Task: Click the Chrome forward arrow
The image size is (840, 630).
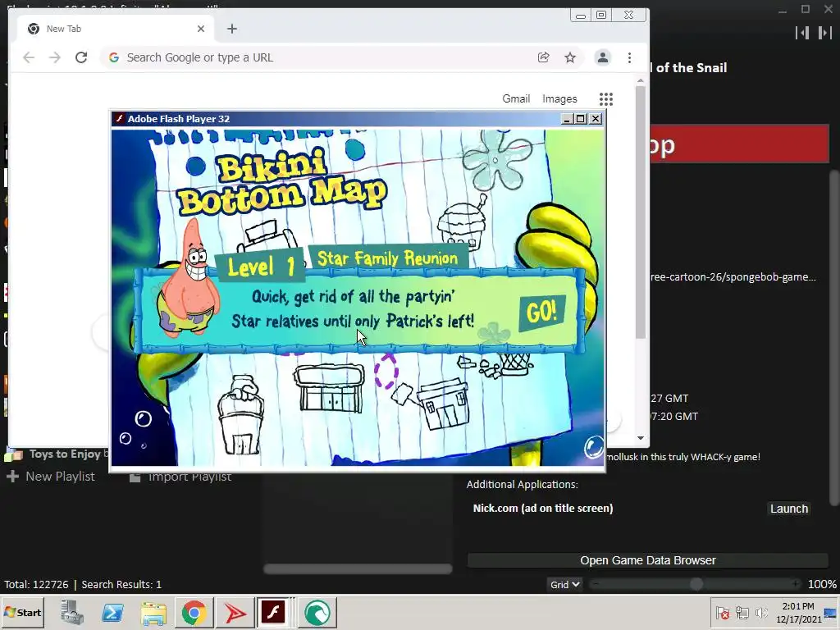Action: pos(55,57)
